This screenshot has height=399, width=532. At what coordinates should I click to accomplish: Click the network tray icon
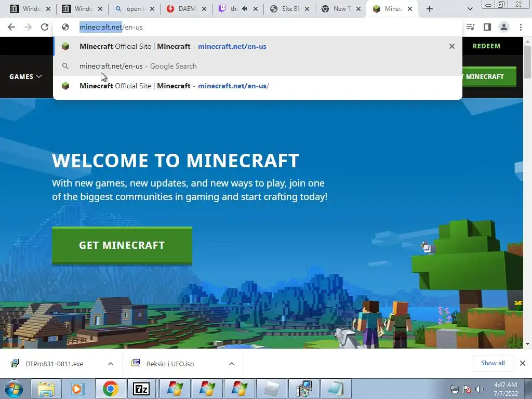pyautogui.click(x=454, y=389)
